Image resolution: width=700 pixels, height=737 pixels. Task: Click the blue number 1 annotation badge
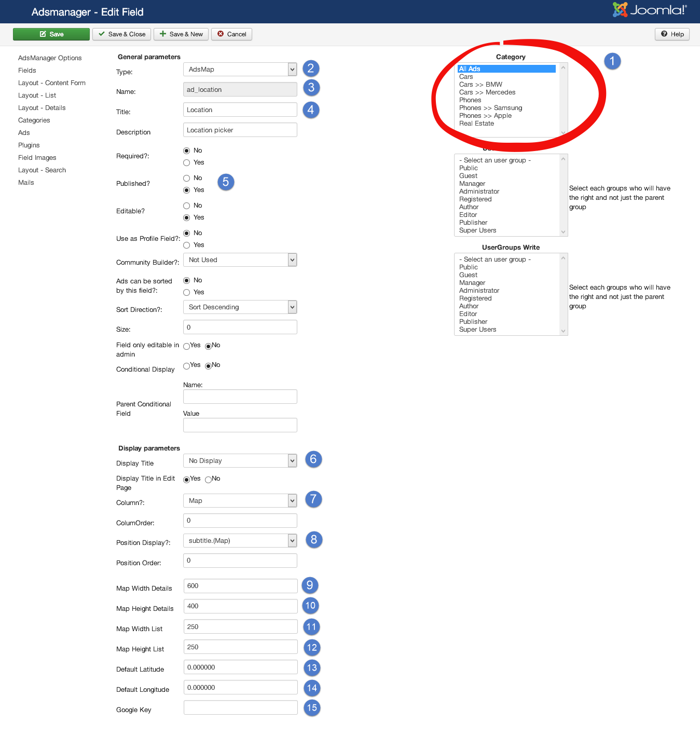click(x=612, y=61)
